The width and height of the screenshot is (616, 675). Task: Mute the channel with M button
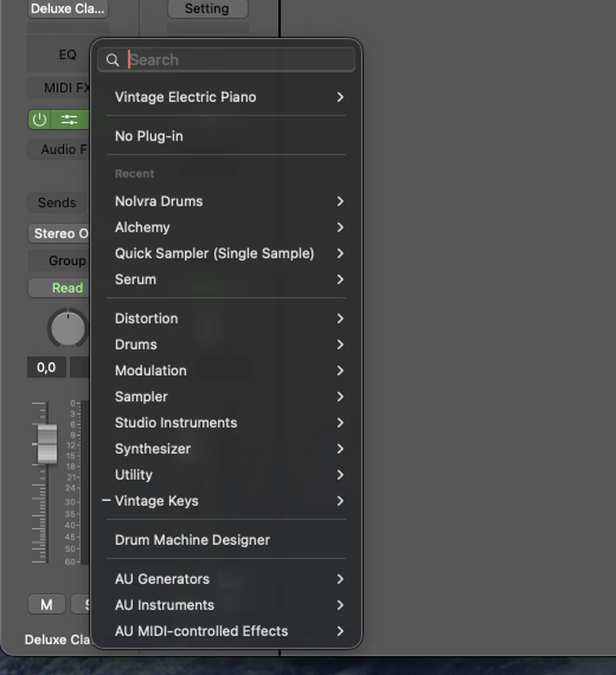click(47, 605)
